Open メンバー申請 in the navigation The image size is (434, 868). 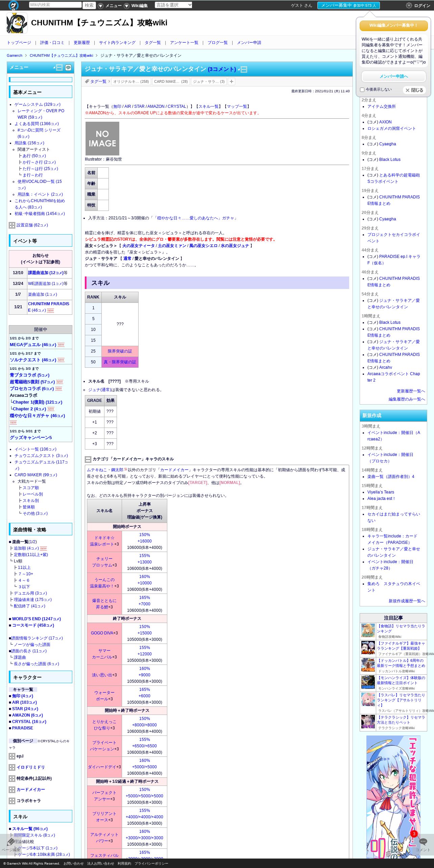coord(249,43)
